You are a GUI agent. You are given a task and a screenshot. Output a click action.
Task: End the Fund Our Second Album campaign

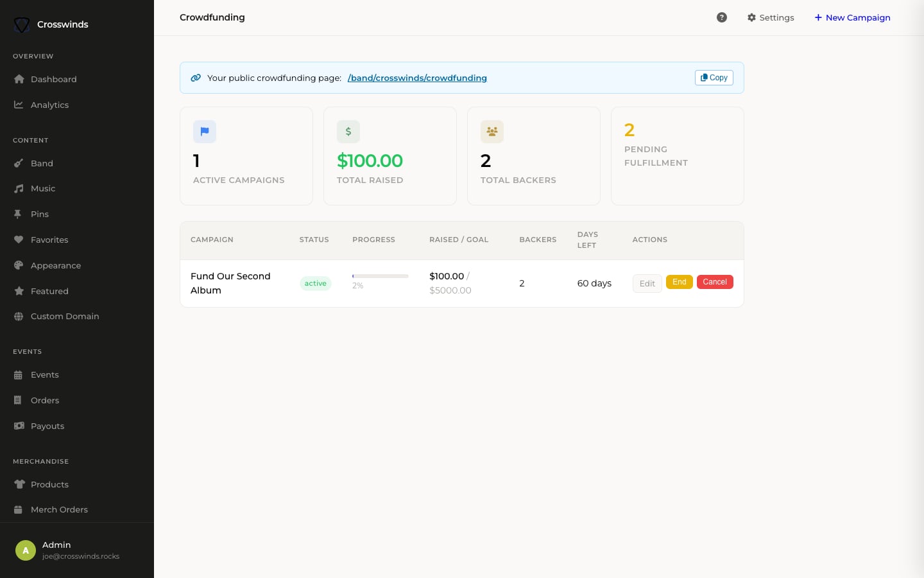(680, 282)
